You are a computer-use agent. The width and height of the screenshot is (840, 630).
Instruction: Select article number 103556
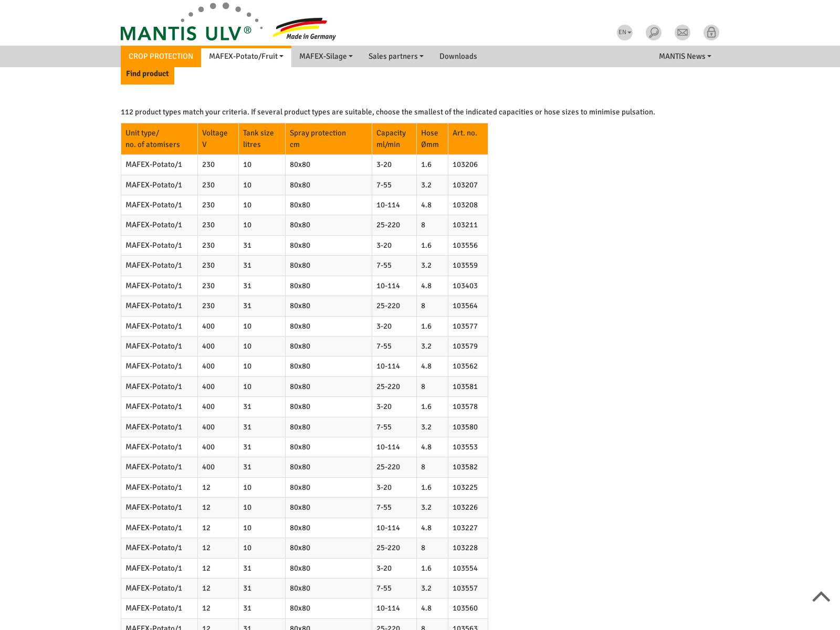(x=465, y=246)
